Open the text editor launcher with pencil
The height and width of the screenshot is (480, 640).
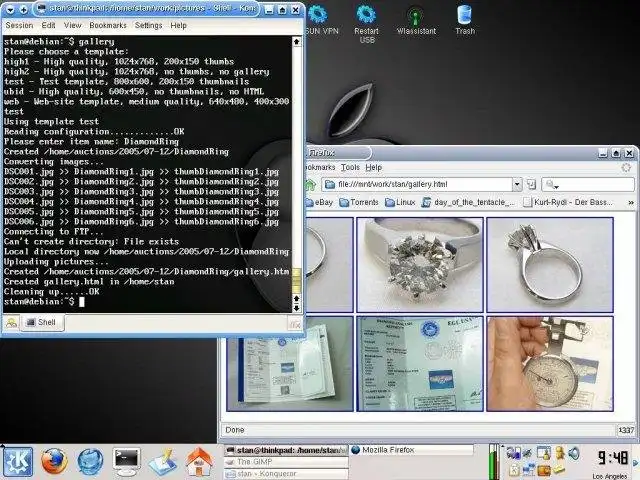pyautogui.click(x=162, y=462)
